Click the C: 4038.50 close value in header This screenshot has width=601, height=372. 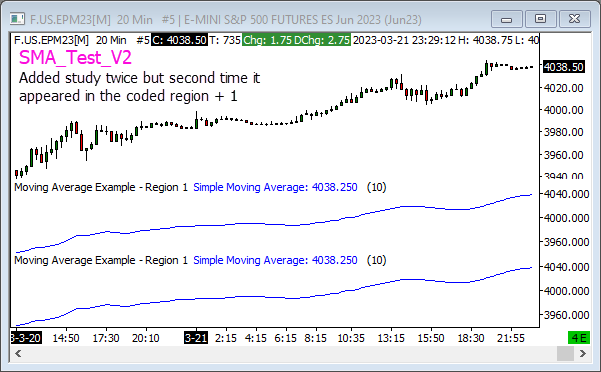pos(179,40)
